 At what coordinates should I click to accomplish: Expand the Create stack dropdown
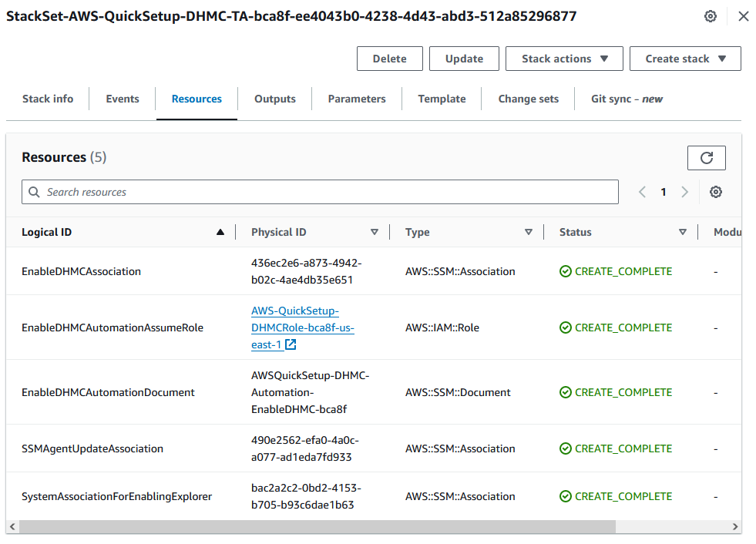[x=684, y=58]
